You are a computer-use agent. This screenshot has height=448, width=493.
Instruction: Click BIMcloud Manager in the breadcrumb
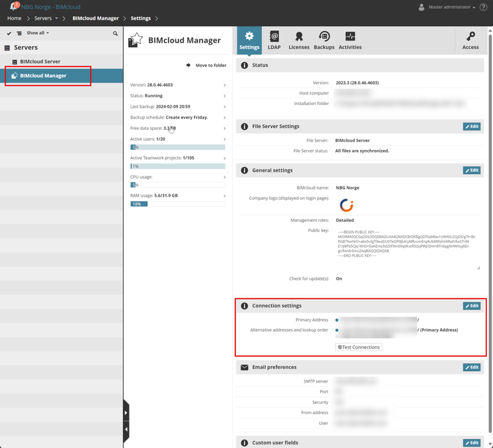(95, 18)
